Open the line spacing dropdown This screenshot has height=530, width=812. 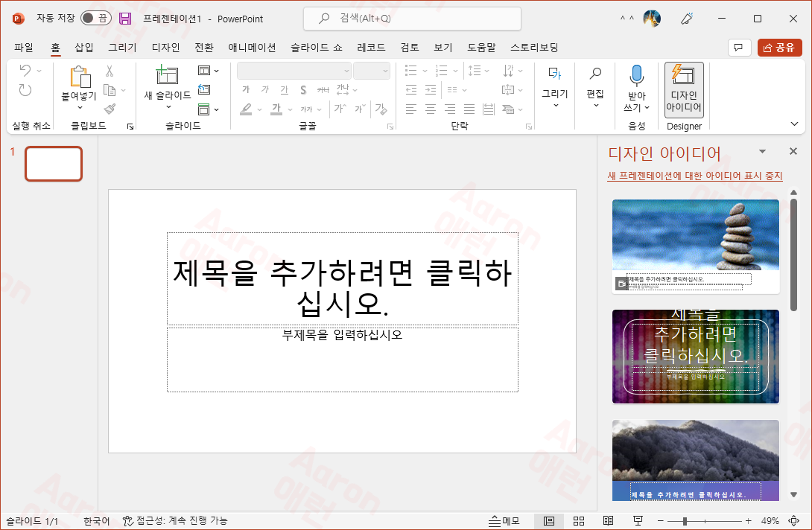(x=478, y=71)
